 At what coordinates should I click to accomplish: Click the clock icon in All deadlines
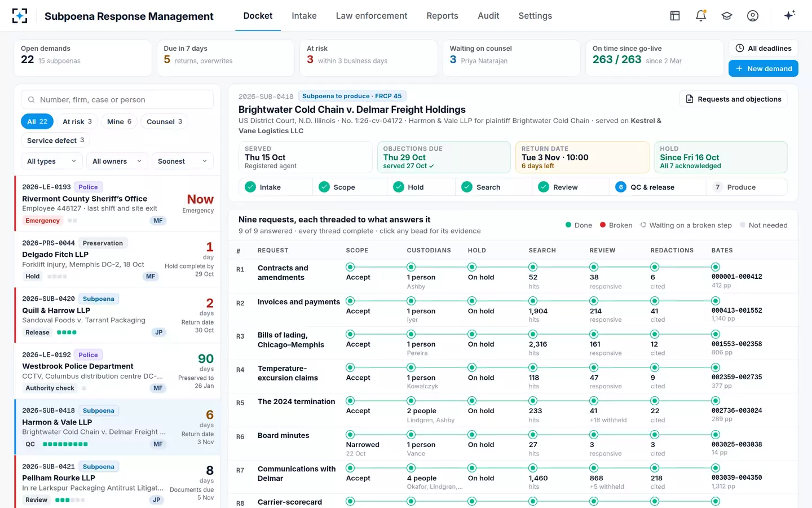[x=740, y=49]
